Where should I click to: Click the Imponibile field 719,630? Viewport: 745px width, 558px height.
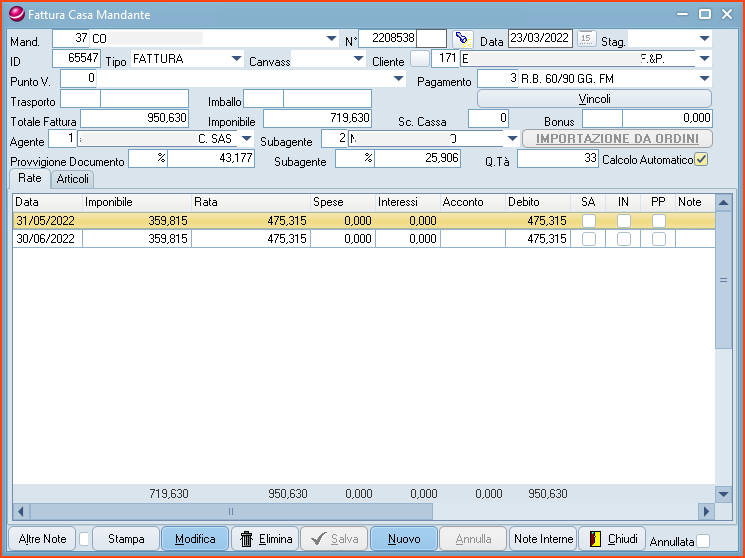[317, 118]
